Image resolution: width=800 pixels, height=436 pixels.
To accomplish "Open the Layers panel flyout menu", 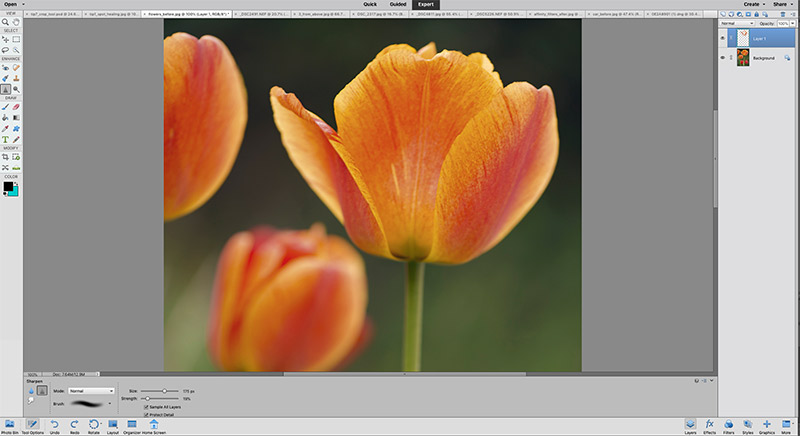I will point(793,14).
